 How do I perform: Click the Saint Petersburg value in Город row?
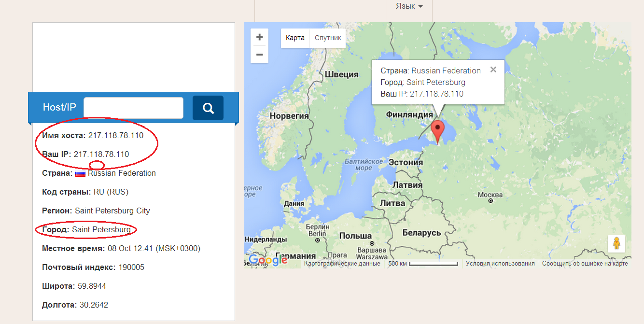point(101,229)
